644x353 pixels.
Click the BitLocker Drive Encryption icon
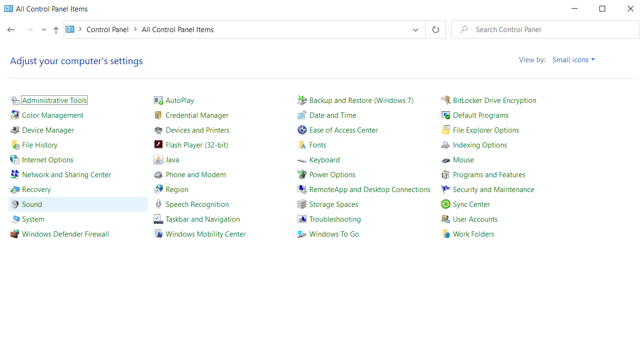pos(446,101)
